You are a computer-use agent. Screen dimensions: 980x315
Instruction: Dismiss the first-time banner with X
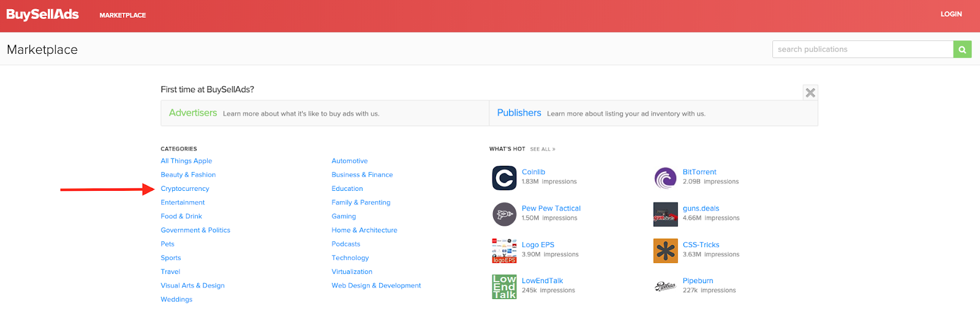[810, 93]
